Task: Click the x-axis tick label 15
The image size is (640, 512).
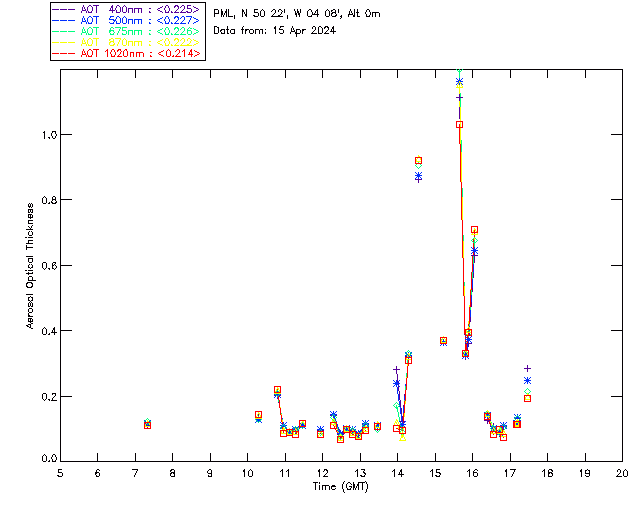Action: pos(435,473)
